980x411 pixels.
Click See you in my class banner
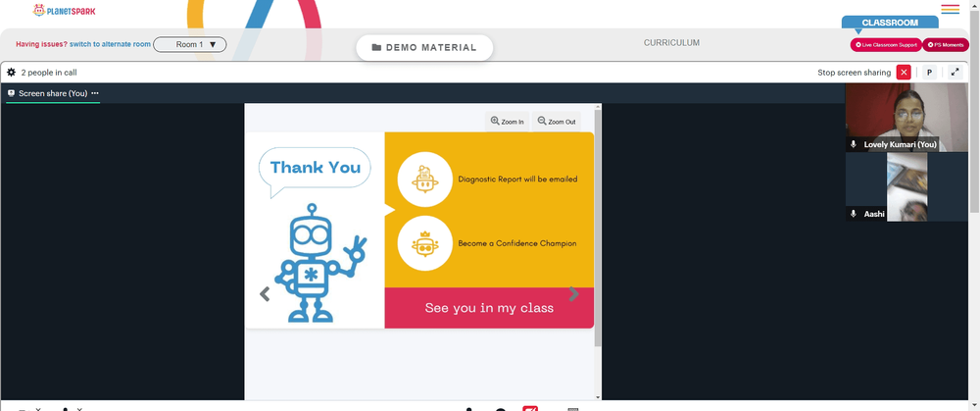(x=489, y=308)
